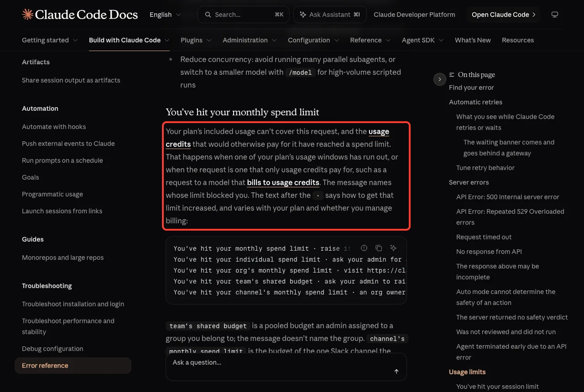Click the Ask a question input box
The image size is (584, 392).
(286, 367)
